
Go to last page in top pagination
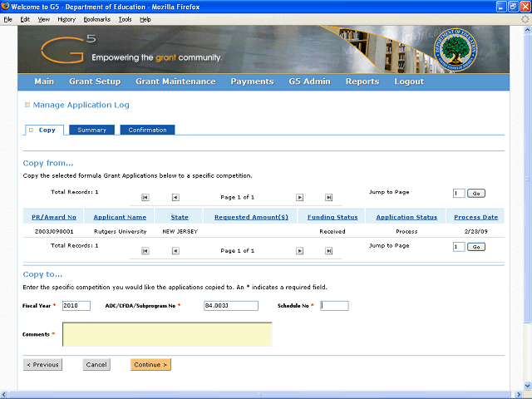pyautogui.click(x=329, y=198)
